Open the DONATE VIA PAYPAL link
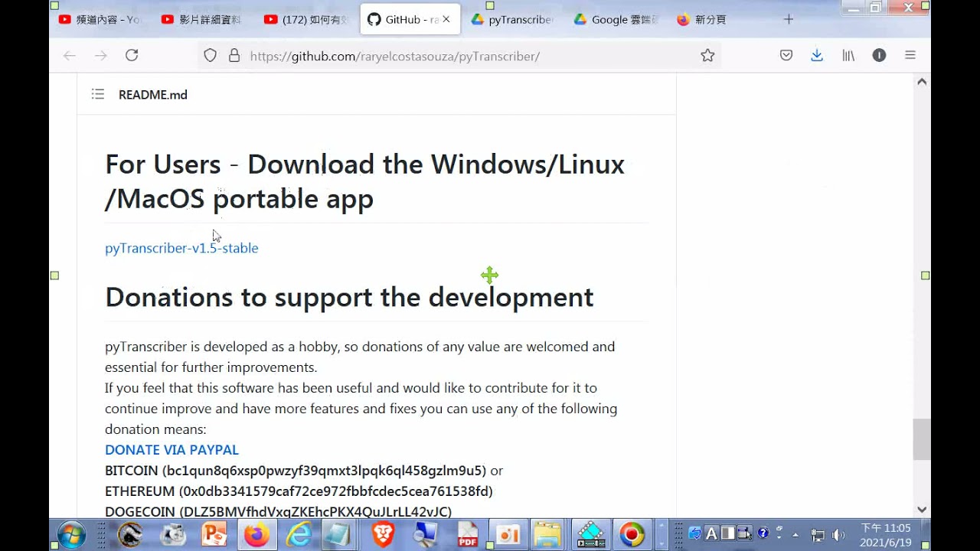The width and height of the screenshot is (980, 551). point(171,450)
